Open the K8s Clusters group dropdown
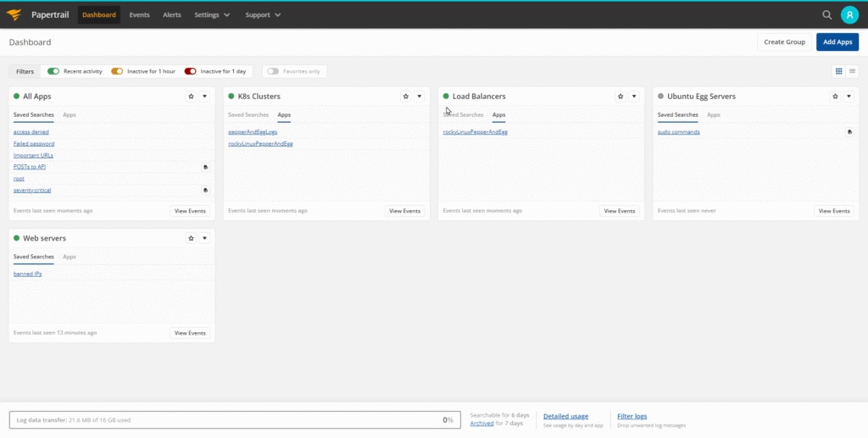The width and height of the screenshot is (868, 438). pos(420,97)
